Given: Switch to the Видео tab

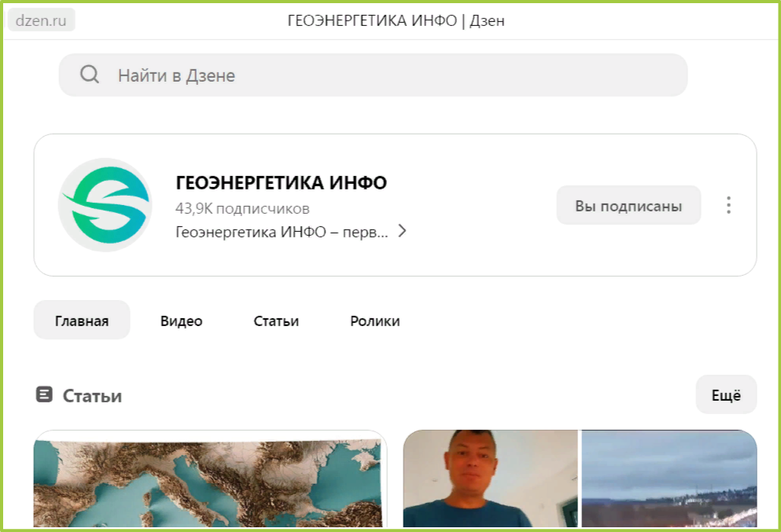Looking at the screenshot, I should point(182,321).
